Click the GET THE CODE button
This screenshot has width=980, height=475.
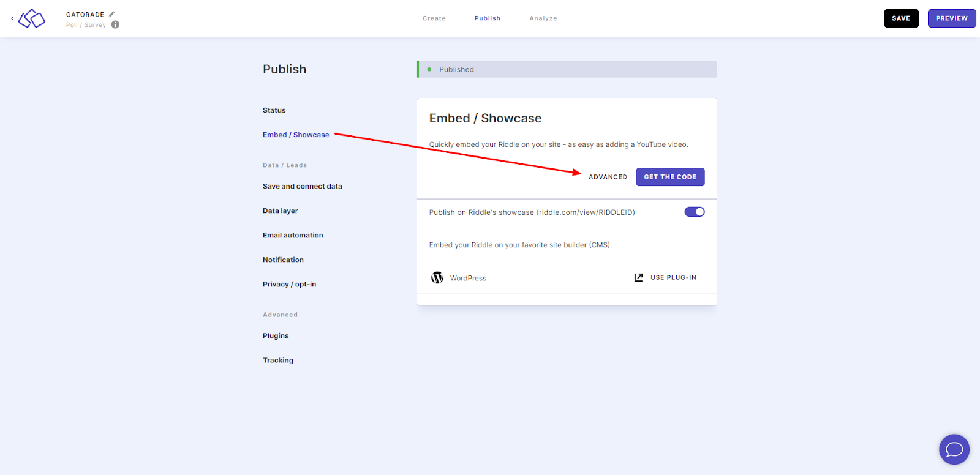click(x=670, y=177)
